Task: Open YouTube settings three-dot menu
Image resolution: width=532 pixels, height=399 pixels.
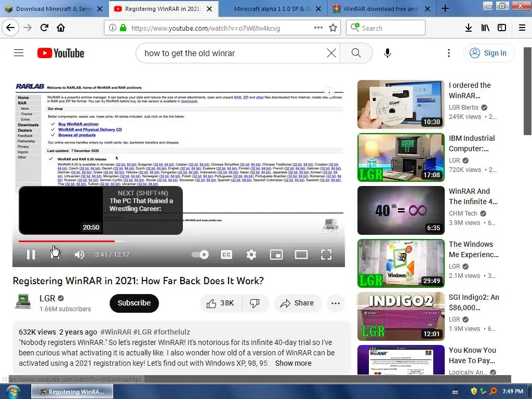Action: pos(449,53)
